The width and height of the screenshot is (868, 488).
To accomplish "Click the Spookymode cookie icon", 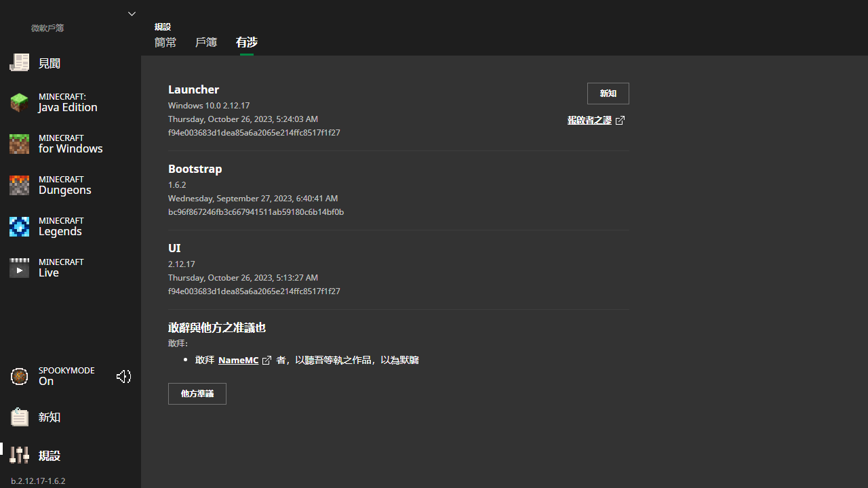I will pos(19,376).
